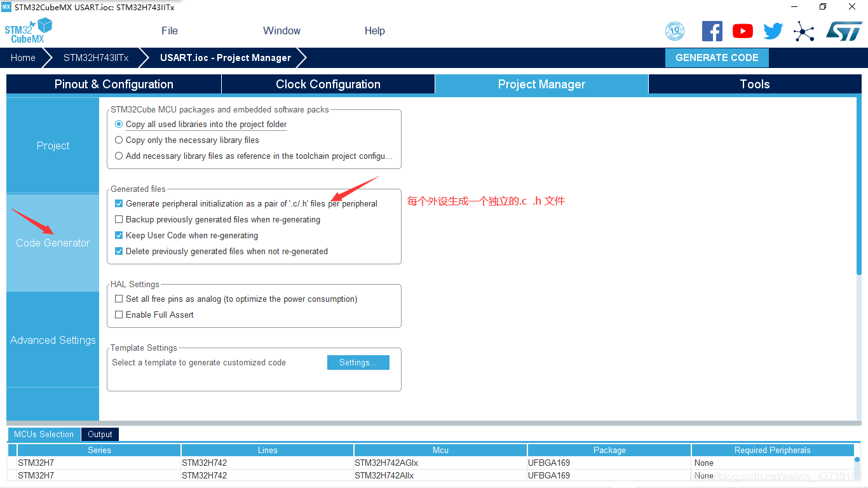Click the GENERATE CODE button
This screenshot has width=868, height=488.
(717, 57)
